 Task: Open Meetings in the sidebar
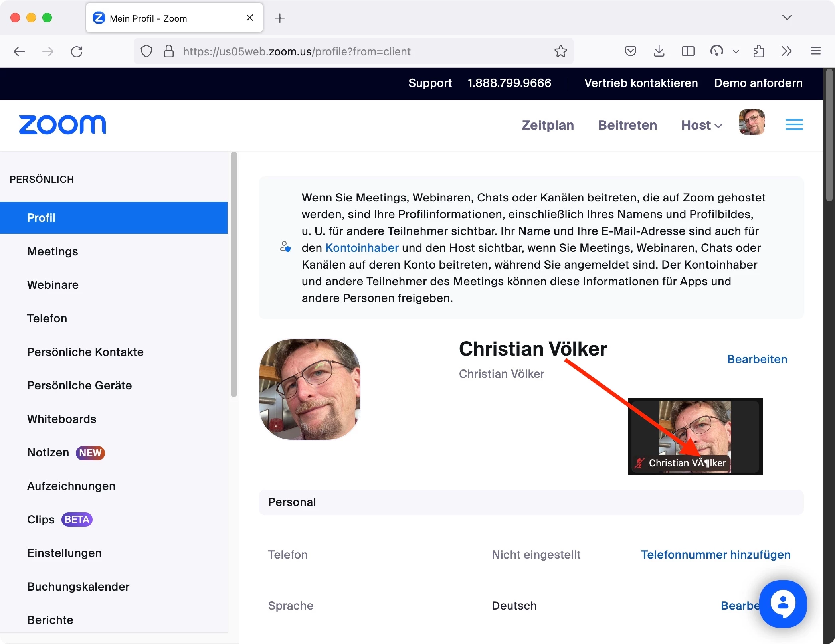(53, 251)
